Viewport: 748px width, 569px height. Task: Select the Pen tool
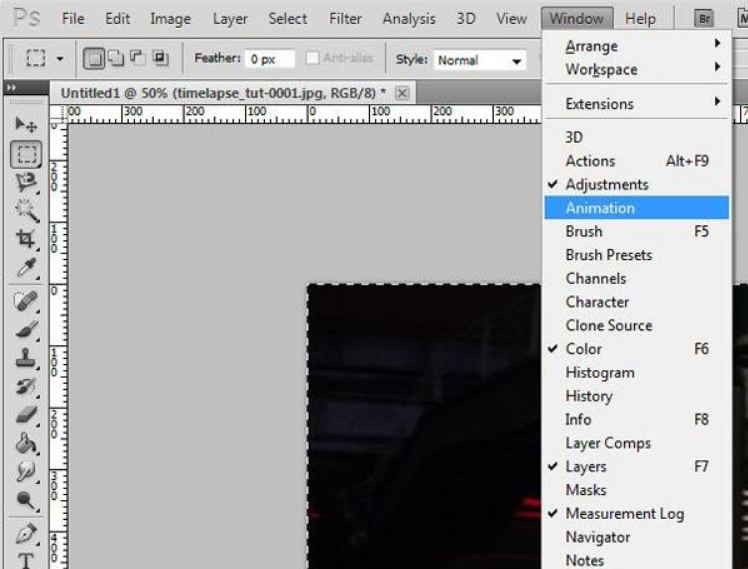26,534
